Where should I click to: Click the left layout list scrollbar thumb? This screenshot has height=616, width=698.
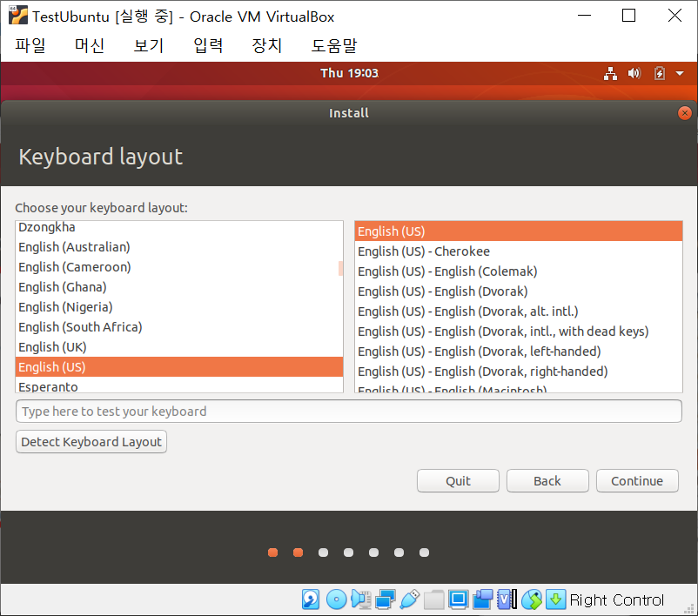pos(340,268)
